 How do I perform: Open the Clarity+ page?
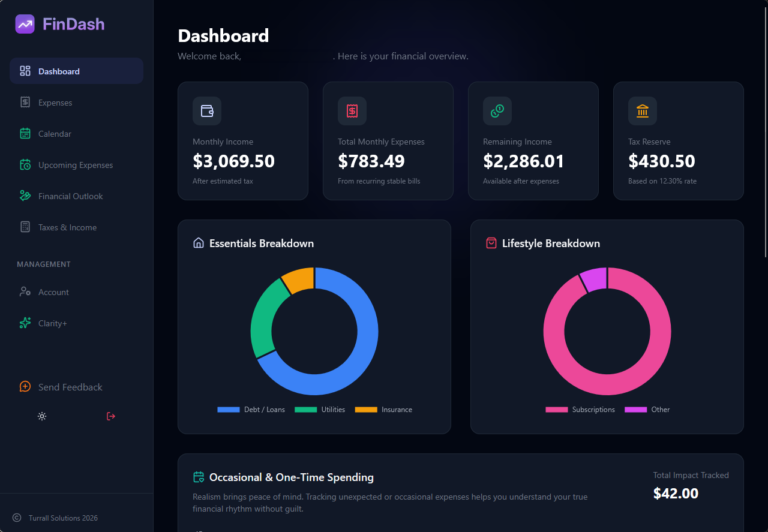click(76, 323)
